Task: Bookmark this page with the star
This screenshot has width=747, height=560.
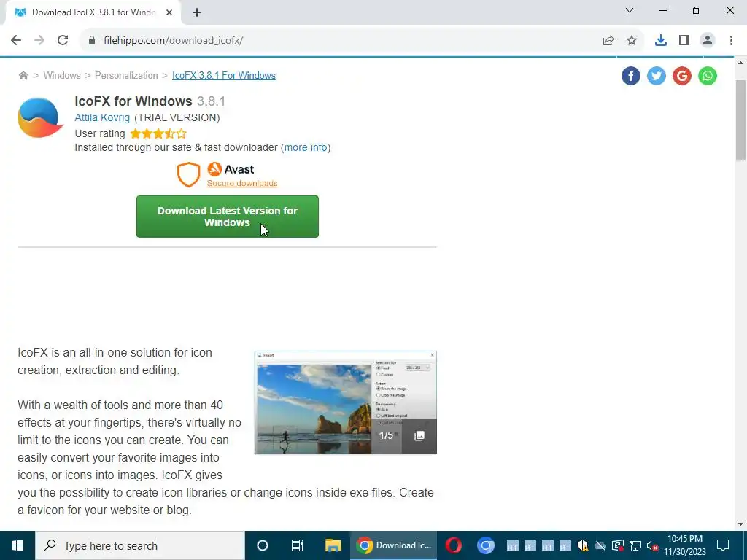Action: 631,41
